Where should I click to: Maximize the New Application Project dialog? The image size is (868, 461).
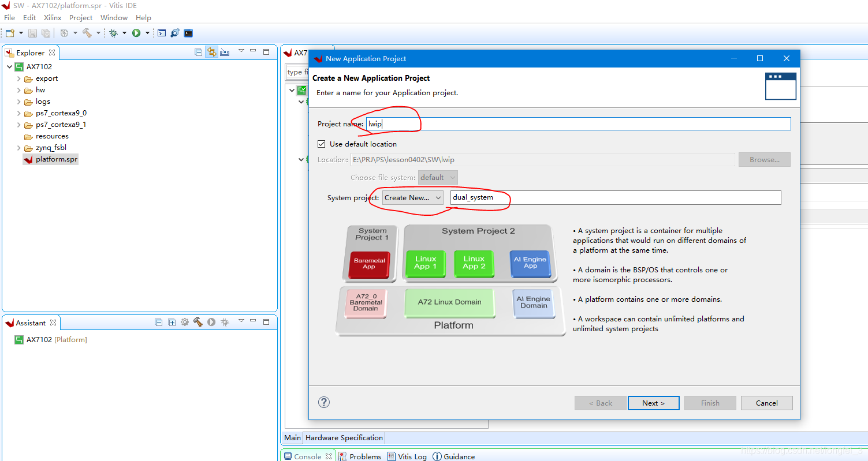[x=760, y=58]
